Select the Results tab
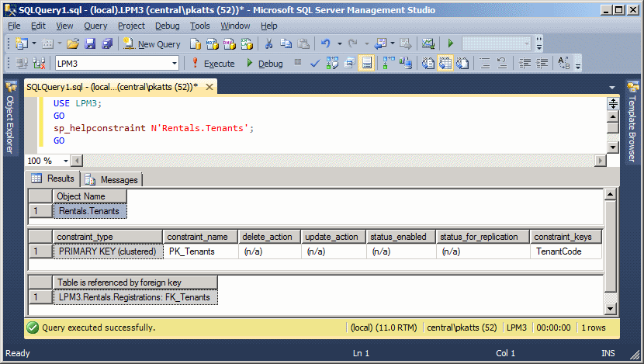The height and width of the screenshot is (364, 644). (x=53, y=179)
